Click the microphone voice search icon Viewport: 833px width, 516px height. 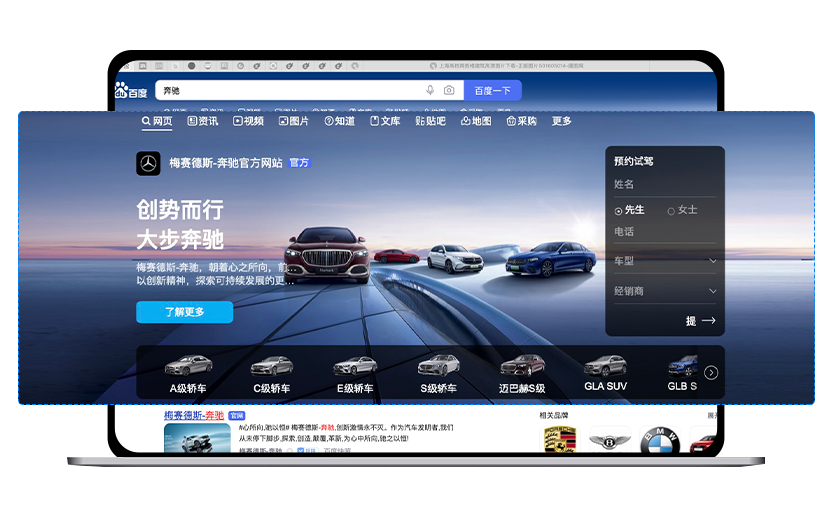pos(430,90)
